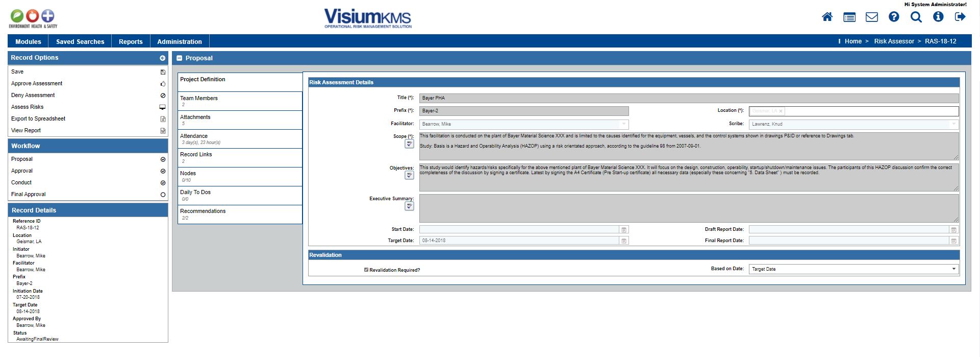The image size is (980, 357).
Task: Click the Assess Risks link
Action: coord(27,107)
